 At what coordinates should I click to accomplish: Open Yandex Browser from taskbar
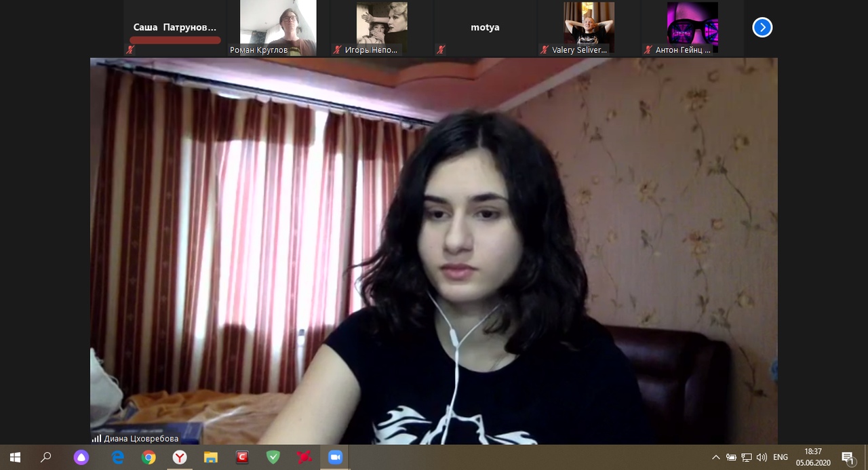180,458
